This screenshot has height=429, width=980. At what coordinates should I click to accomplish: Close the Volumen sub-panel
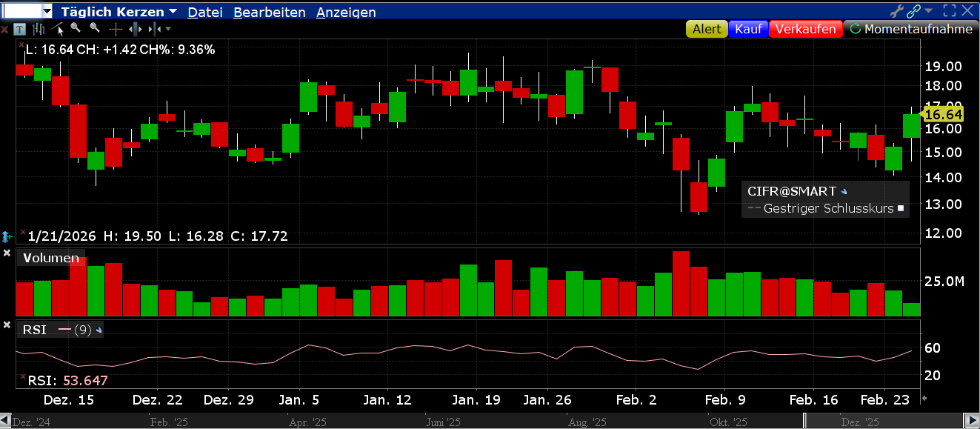coord(7,254)
